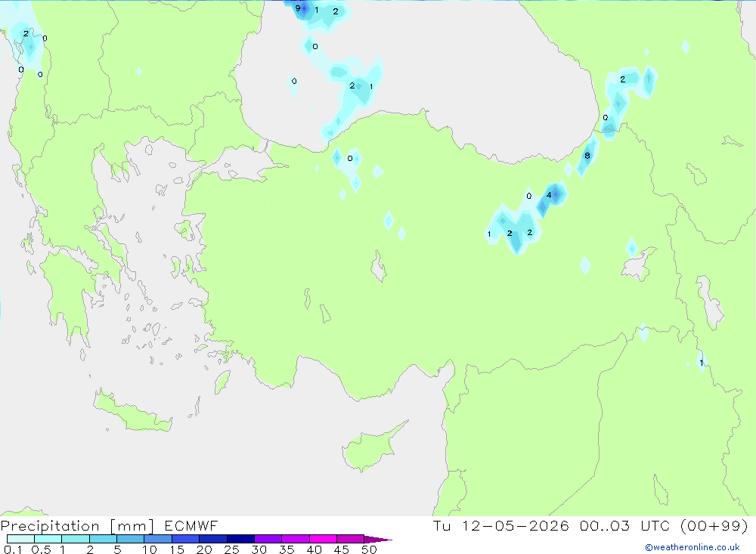The width and height of the screenshot is (756, 554).
Task: Click the date text 'Tu 12-05-2026'
Action: coord(501,525)
